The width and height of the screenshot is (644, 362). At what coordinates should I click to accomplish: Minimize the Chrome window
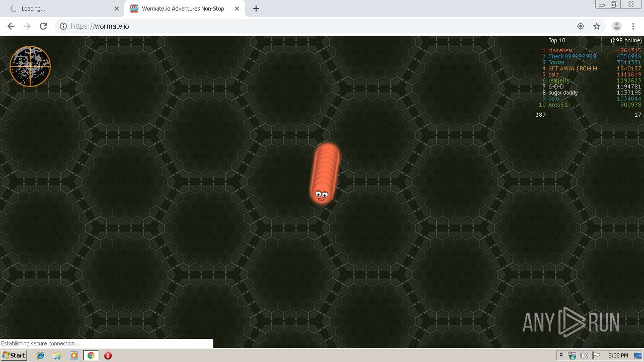coord(601,5)
